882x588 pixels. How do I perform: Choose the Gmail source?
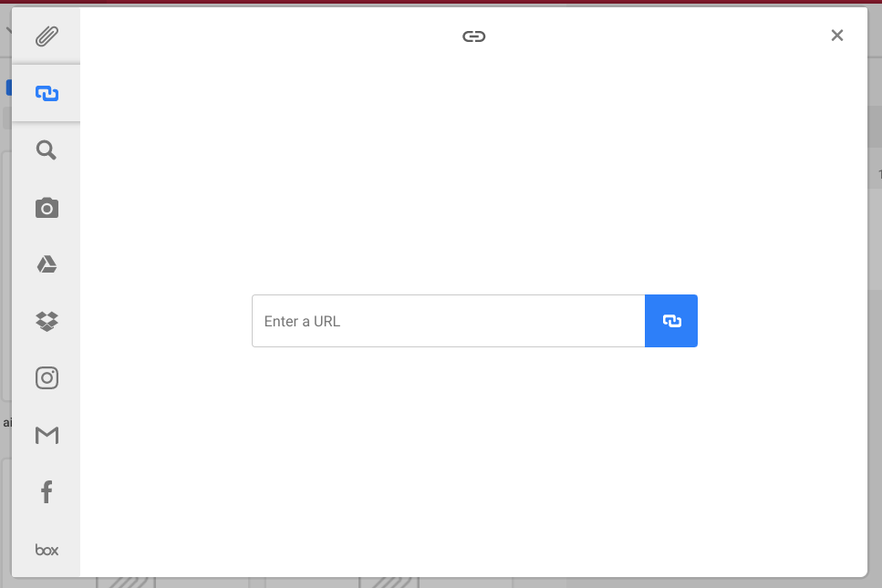point(47,435)
